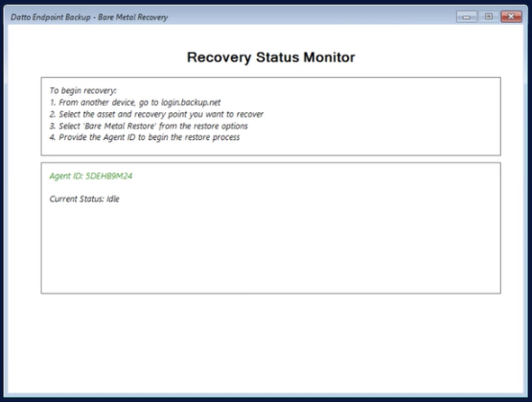
Task: Click the 'To begin recovery:' line
Action: pos(82,90)
